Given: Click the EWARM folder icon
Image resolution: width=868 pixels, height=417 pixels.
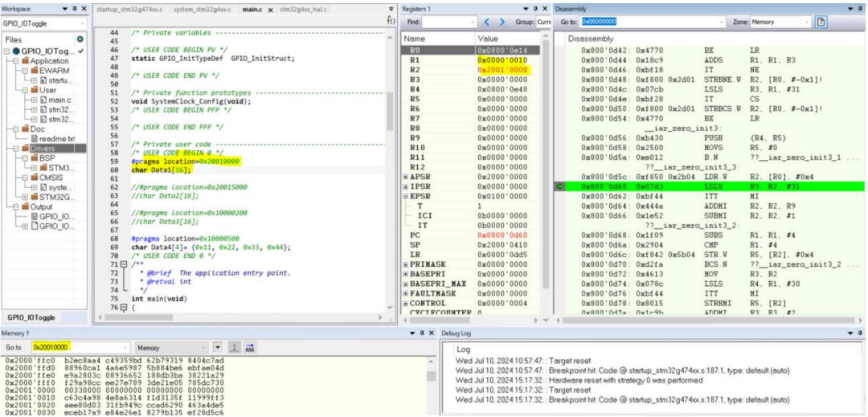Looking at the screenshot, I should (35, 71).
